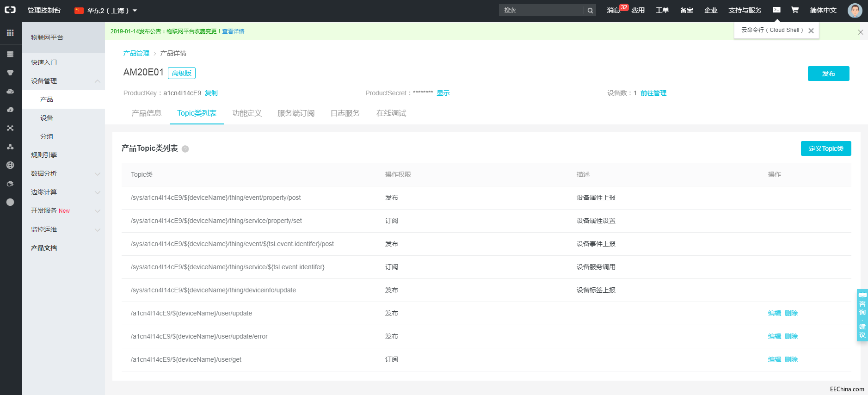This screenshot has width=868, height=395.
Task: Open the 工单 menu in top bar
Action: (662, 10)
